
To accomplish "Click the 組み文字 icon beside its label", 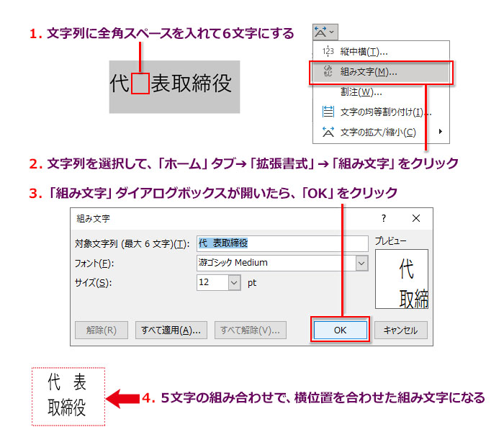I will [x=328, y=71].
